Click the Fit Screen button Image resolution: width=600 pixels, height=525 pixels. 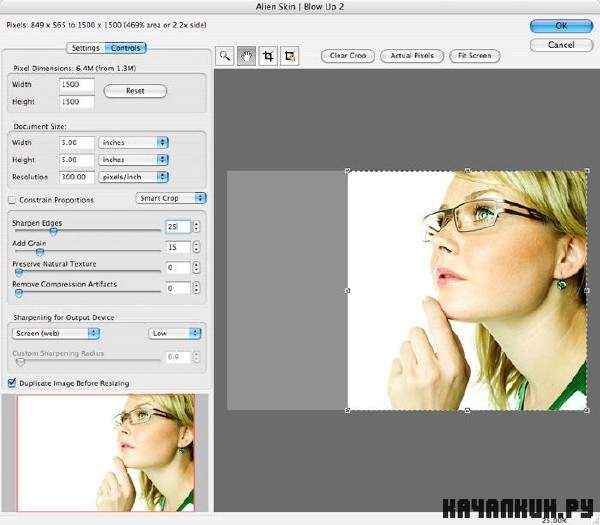[x=474, y=56]
